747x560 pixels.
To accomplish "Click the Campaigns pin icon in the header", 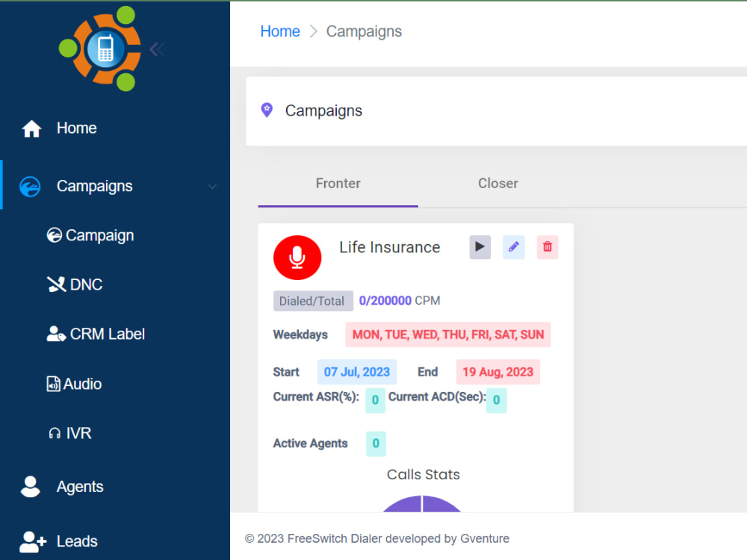I will pos(267,110).
